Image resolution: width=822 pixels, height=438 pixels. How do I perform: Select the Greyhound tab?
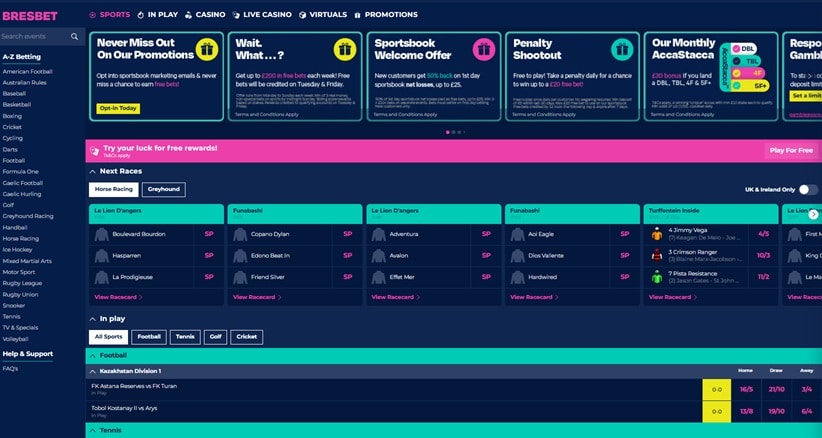[x=164, y=189]
